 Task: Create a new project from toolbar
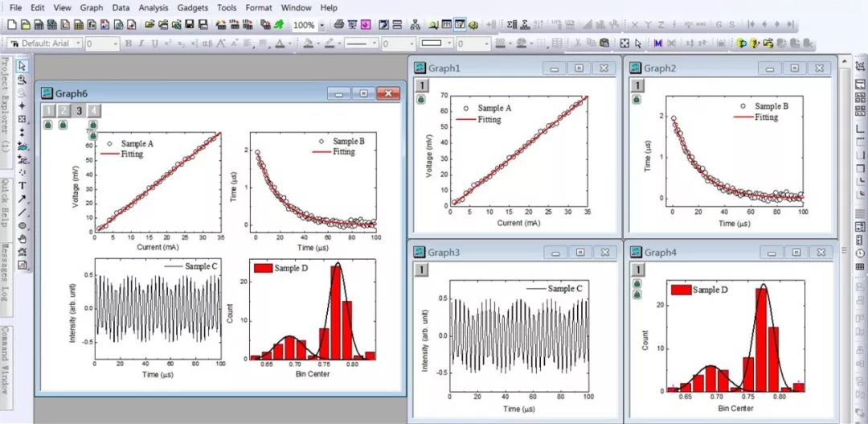(x=11, y=24)
